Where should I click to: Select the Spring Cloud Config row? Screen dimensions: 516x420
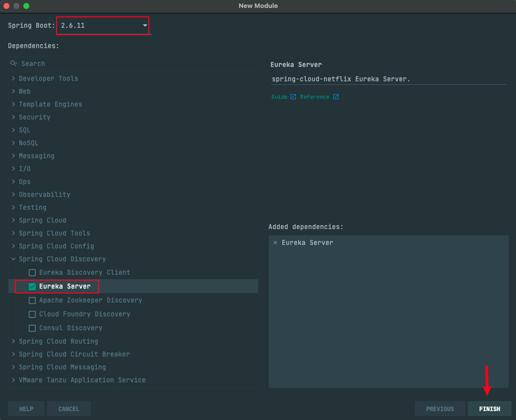click(133, 246)
